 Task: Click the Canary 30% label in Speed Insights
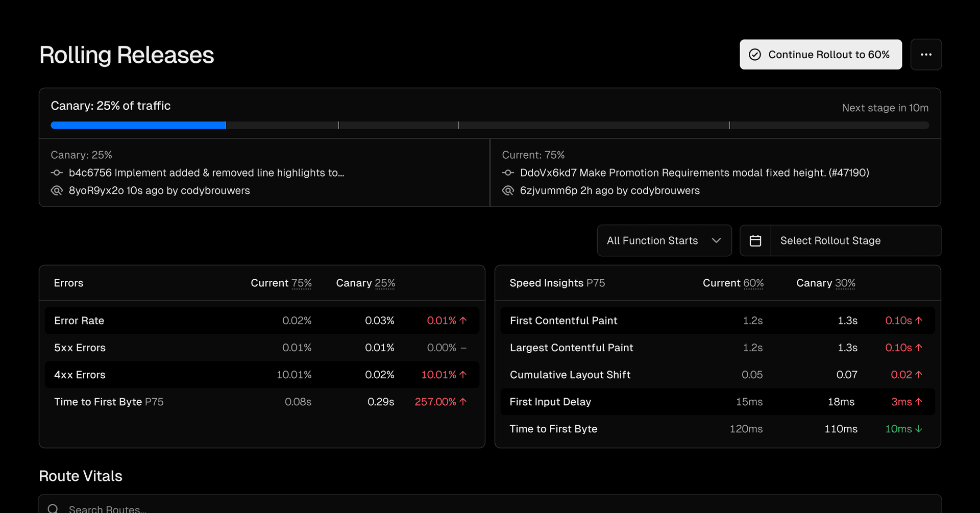(x=825, y=283)
